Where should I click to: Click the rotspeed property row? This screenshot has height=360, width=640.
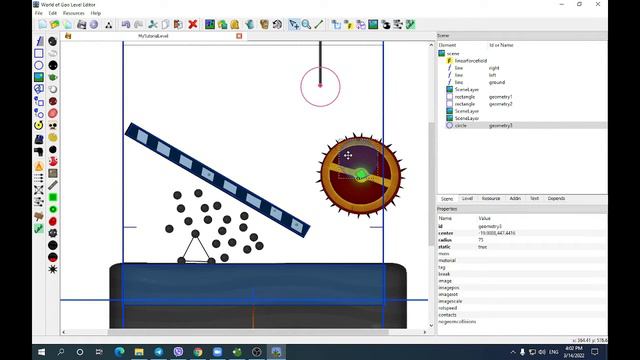coord(522,308)
